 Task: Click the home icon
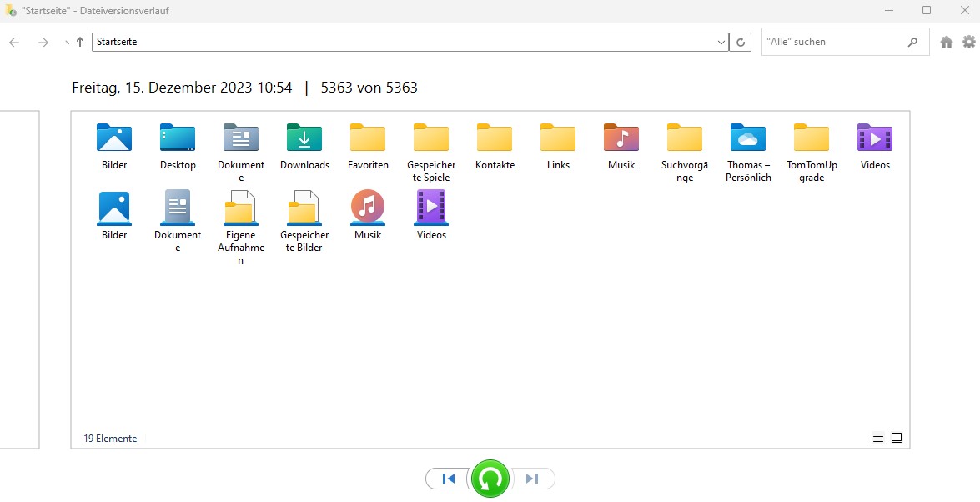(x=947, y=42)
